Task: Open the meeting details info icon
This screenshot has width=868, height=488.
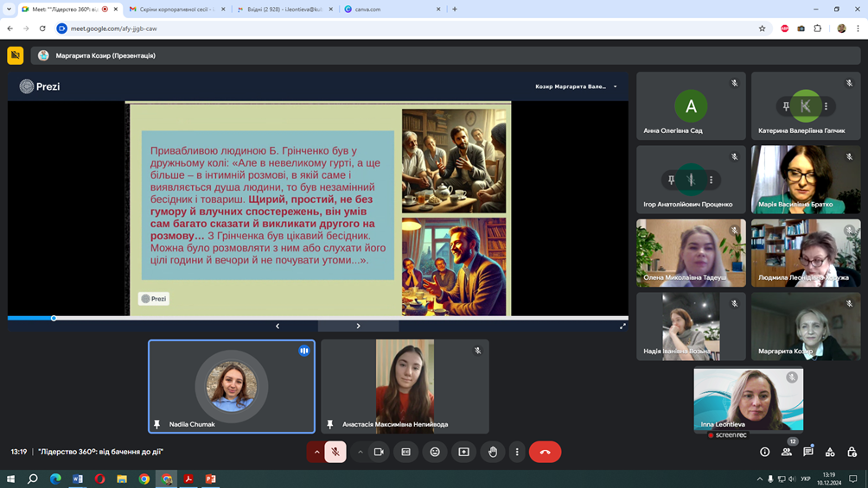Action: pos(764,452)
